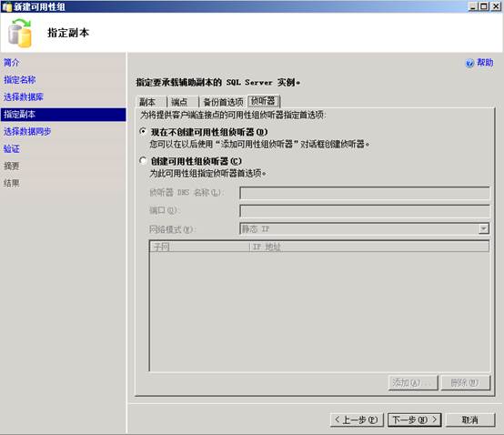This screenshot has height=435, width=504.
Task: Select 指定副本 step in sidebar
Action: click(x=64, y=115)
